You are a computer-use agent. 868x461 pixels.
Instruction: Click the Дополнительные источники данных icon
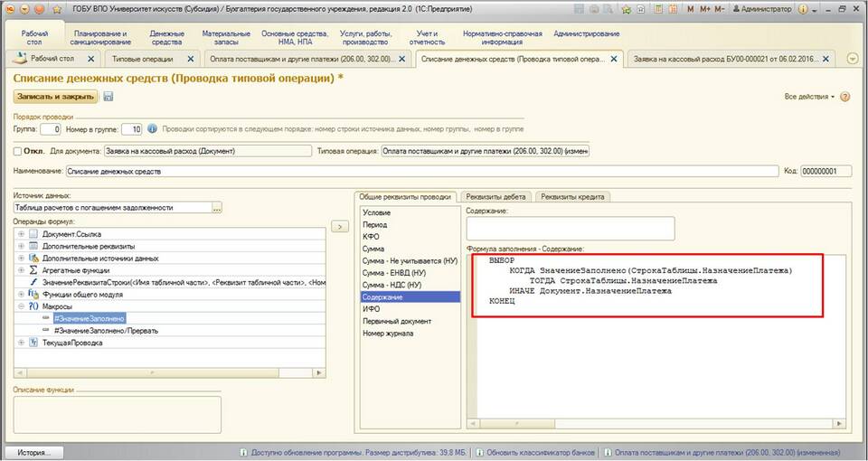point(33,258)
